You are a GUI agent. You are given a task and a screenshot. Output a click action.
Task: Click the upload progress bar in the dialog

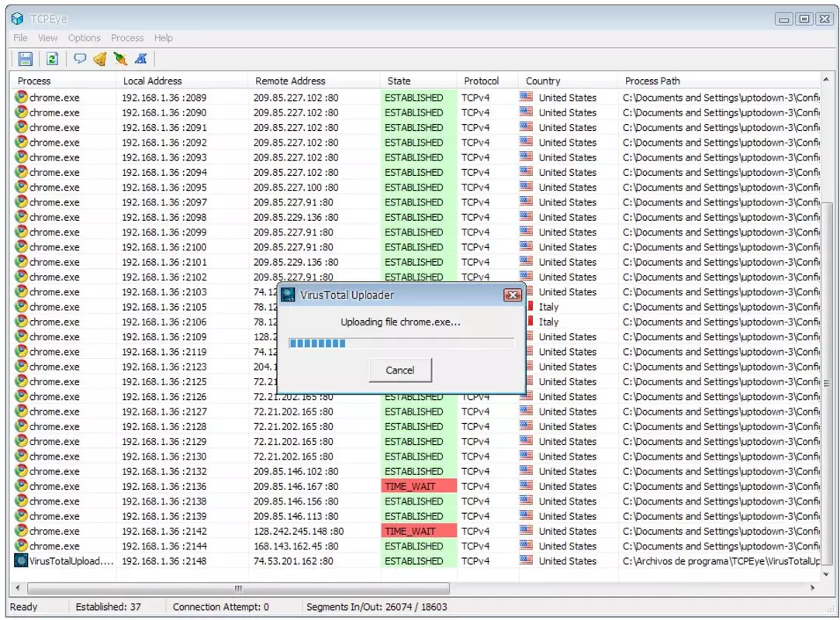point(401,343)
